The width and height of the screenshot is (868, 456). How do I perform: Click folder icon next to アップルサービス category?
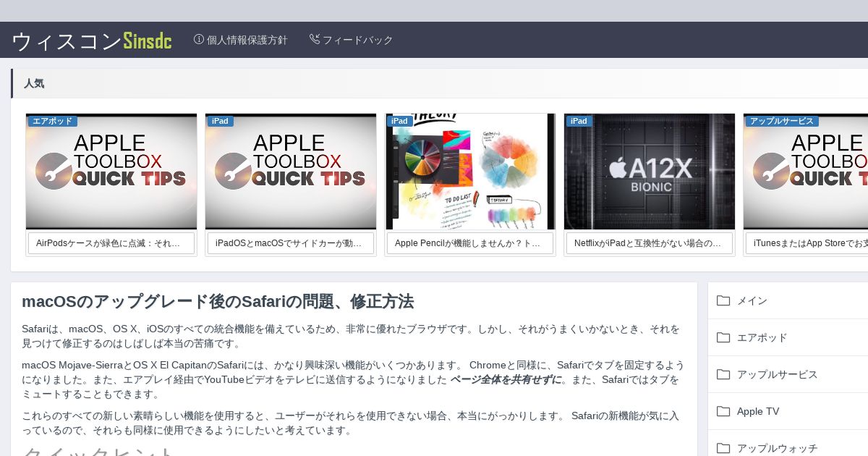tap(723, 374)
